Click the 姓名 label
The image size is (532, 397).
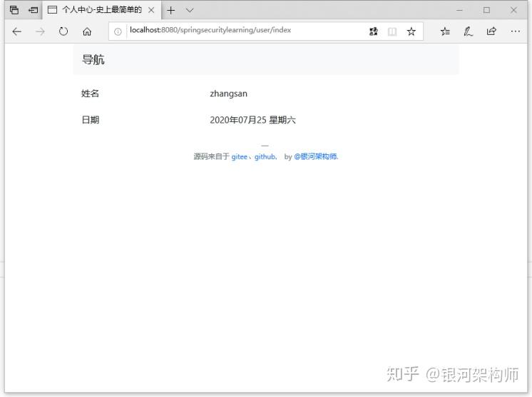point(91,94)
